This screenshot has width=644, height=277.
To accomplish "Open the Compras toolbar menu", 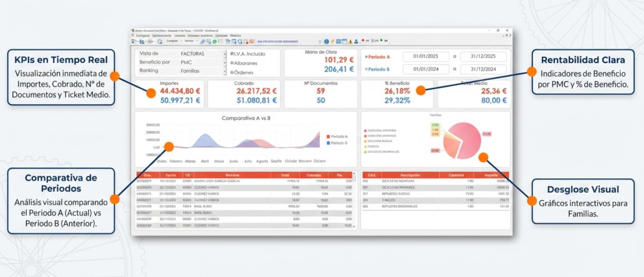I will [172, 41].
